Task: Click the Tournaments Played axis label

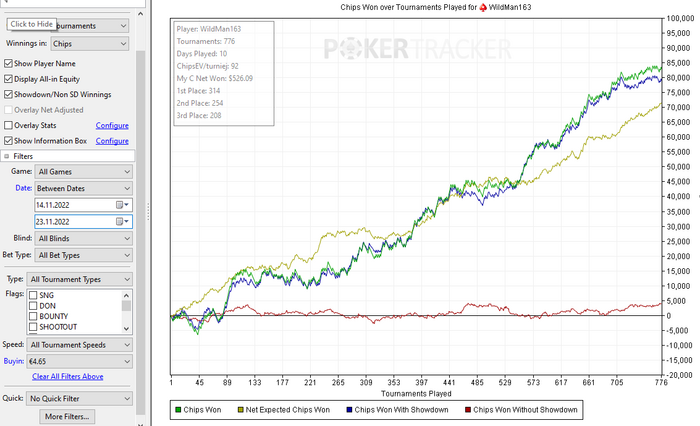Action: click(416, 393)
